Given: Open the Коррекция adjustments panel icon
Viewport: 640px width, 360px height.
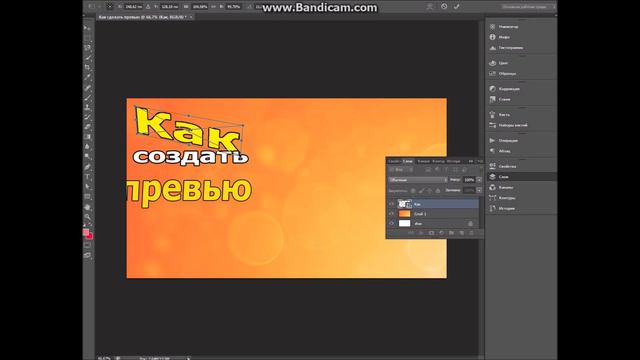Looking at the screenshot, I should (x=493, y=89).
